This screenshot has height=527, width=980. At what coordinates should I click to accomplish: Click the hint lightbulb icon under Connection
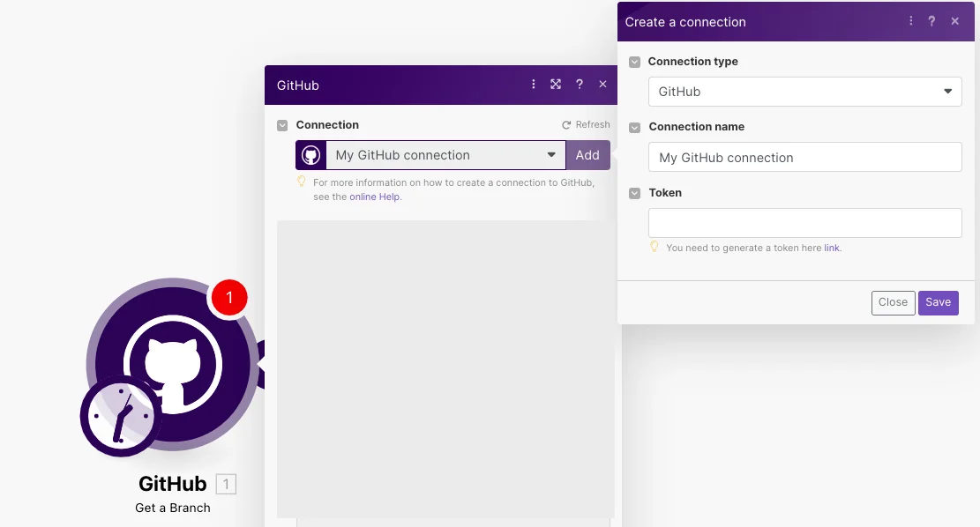pyautogui.click(x=302, y=182)
